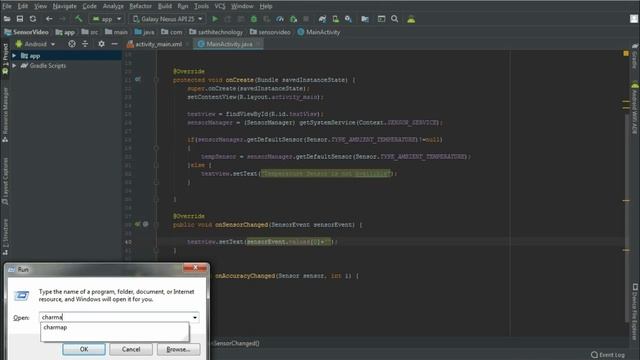The height and width of the screenshot is (360, 640).
Task: Toggle the Structure side tab
Action: pos(5,237)
